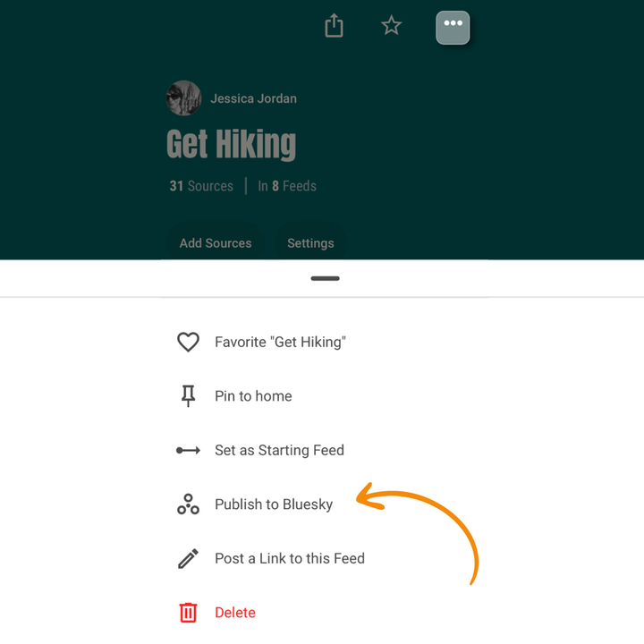
Task: Click the Bluesky publish circles icon
Action: [x=188, y=504]
